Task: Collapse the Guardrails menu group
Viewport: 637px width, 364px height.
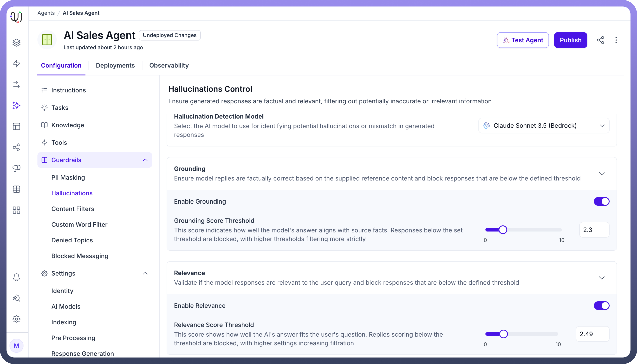Action: (145, 160)
